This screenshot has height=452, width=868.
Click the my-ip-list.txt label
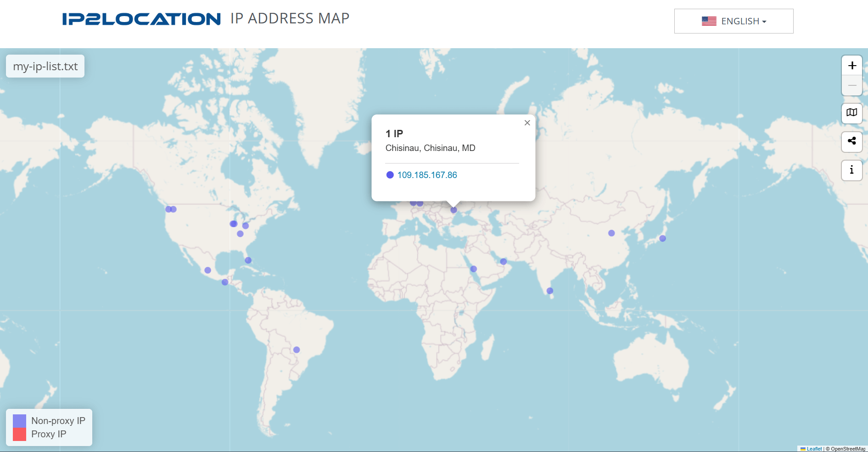click(45, 66)
